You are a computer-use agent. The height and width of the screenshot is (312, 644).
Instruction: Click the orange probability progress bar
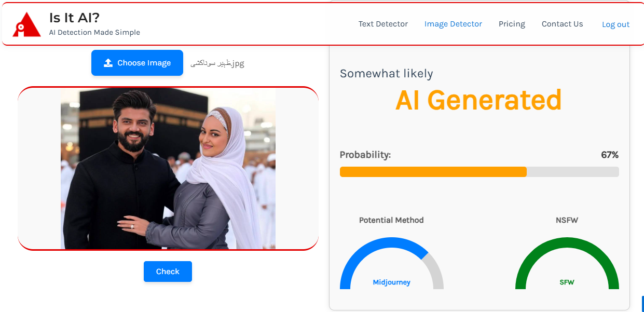[x=433, y=172]
